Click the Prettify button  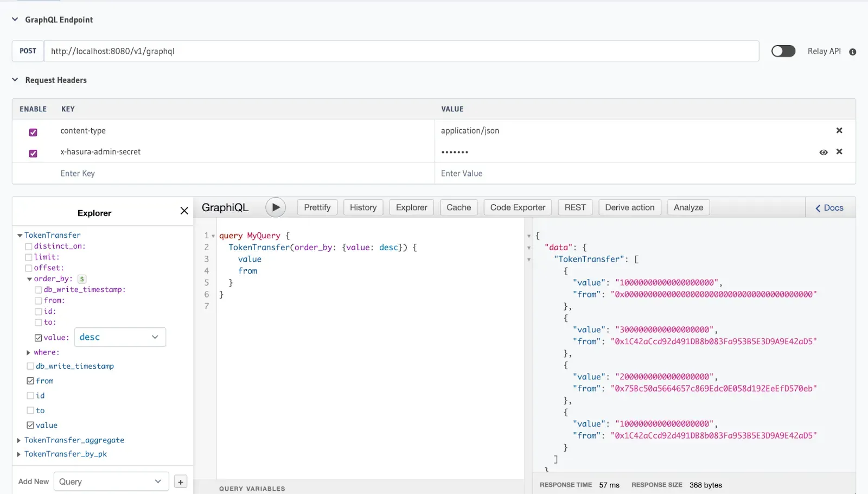coord(317,207)
